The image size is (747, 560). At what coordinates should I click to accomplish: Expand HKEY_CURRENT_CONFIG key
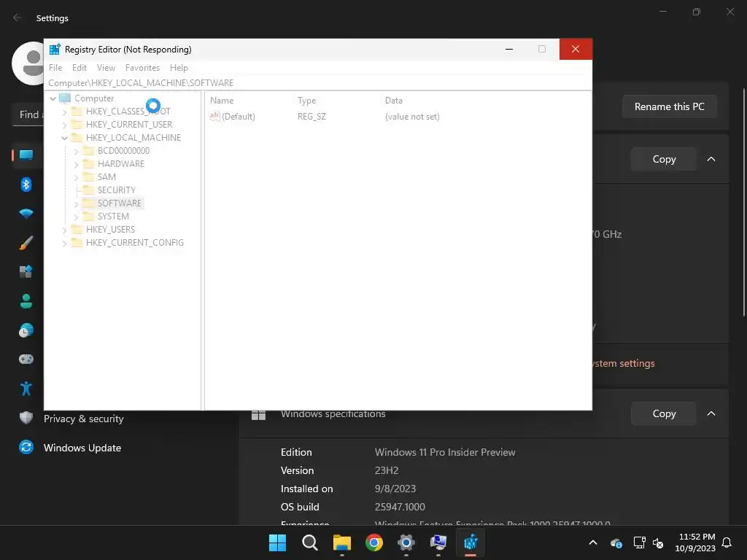click(65, 244)
